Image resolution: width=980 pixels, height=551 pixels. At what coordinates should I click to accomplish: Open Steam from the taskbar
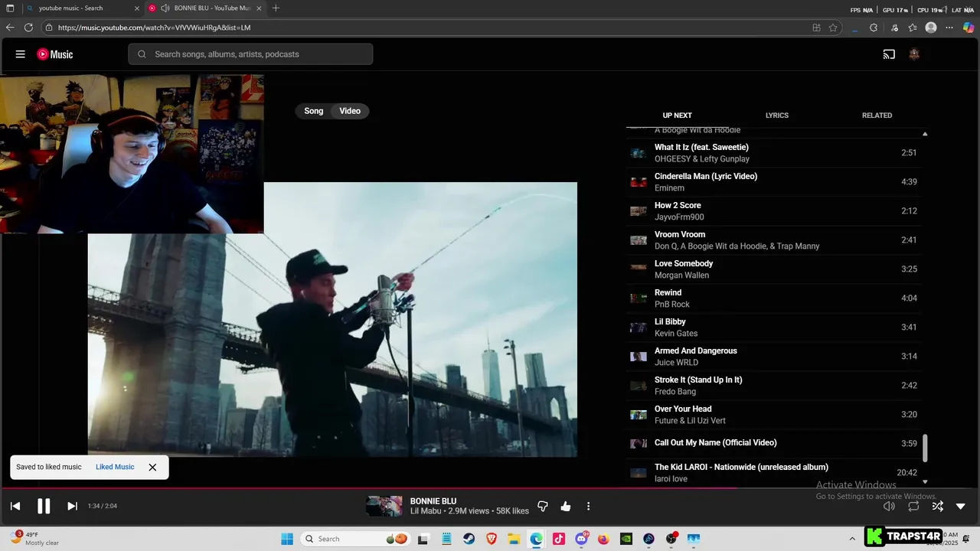pos(469,539)
